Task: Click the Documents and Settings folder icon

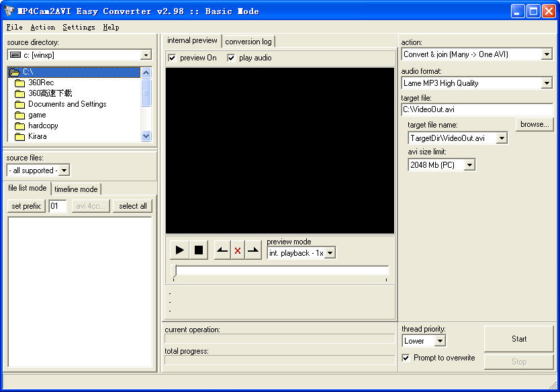Action: coord(19,105)
